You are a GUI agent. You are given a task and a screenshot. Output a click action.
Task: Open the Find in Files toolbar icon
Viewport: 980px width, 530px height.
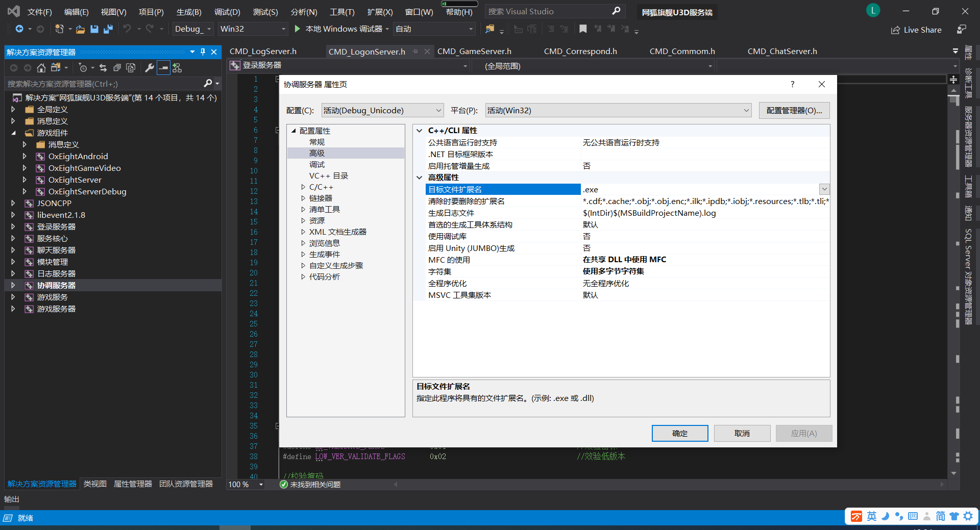(489, 29)
